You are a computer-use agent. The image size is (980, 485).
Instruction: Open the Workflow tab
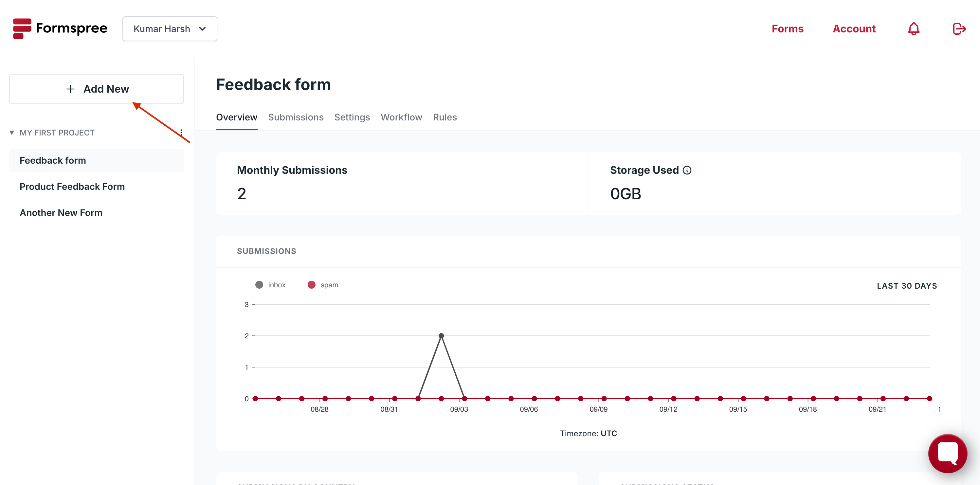(401, 117)
